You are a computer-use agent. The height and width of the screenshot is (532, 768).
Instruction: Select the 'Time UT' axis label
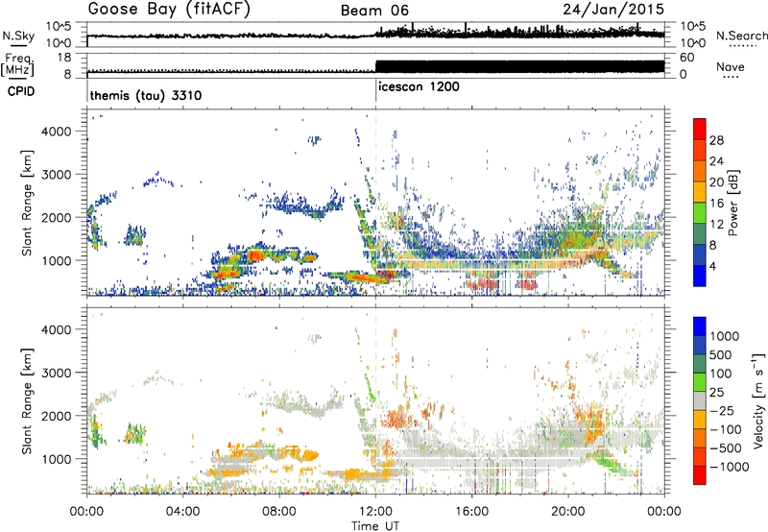[375, 525]
